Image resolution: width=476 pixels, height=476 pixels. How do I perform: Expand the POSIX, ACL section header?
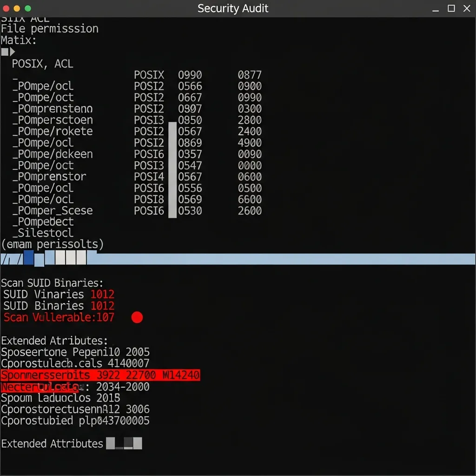pyautogui.click(x=42, y=64)
